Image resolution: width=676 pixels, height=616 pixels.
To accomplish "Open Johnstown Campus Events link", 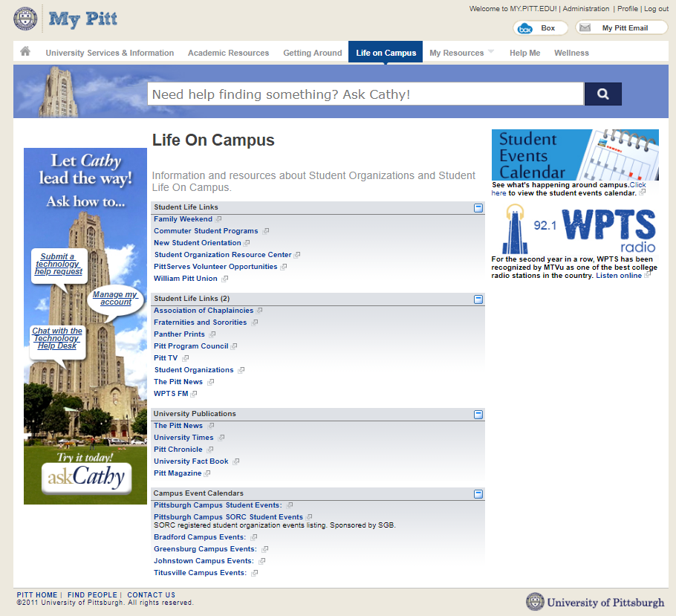I will point(204,561).
